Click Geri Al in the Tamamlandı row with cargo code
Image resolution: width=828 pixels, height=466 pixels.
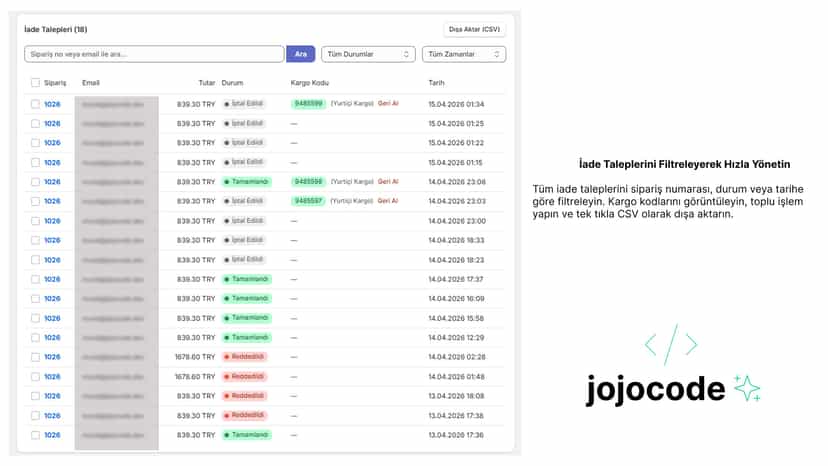click(x=388, y=181)
